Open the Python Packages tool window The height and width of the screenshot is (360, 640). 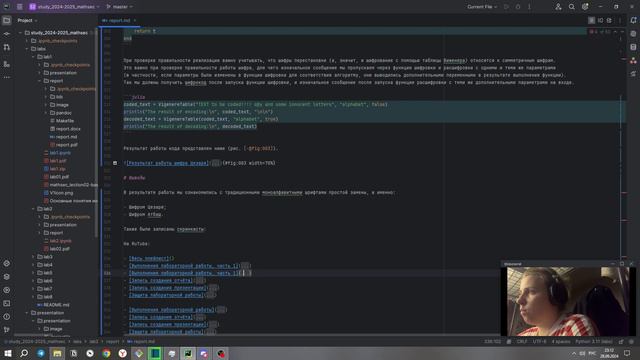coord(7,276)
